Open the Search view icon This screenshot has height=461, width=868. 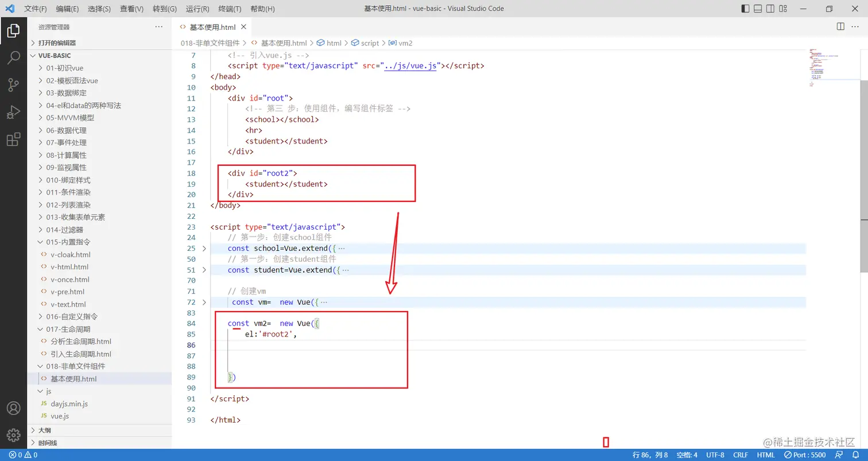(x=13, y=58)
